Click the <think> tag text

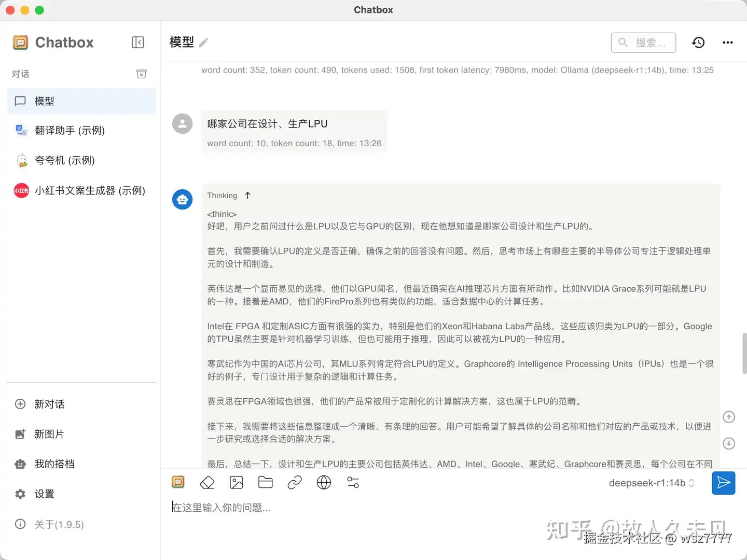(222, 214)
